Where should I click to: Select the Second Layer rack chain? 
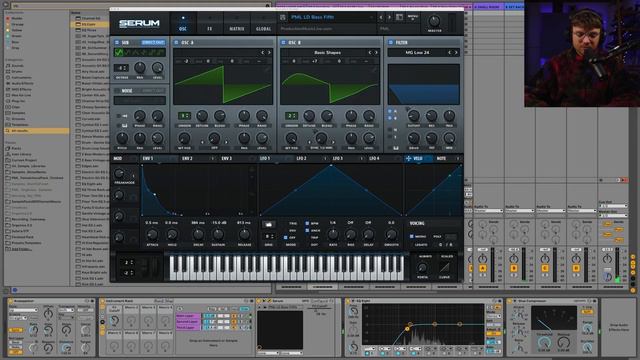pos(187,322)
